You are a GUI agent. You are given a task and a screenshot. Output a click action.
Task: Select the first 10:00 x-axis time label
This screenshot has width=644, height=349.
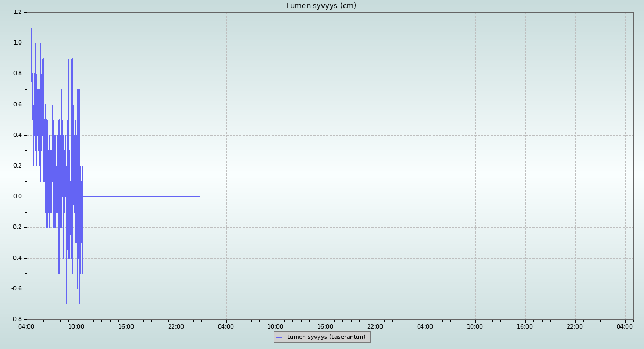pyautogui.click(x=76, y=326)
